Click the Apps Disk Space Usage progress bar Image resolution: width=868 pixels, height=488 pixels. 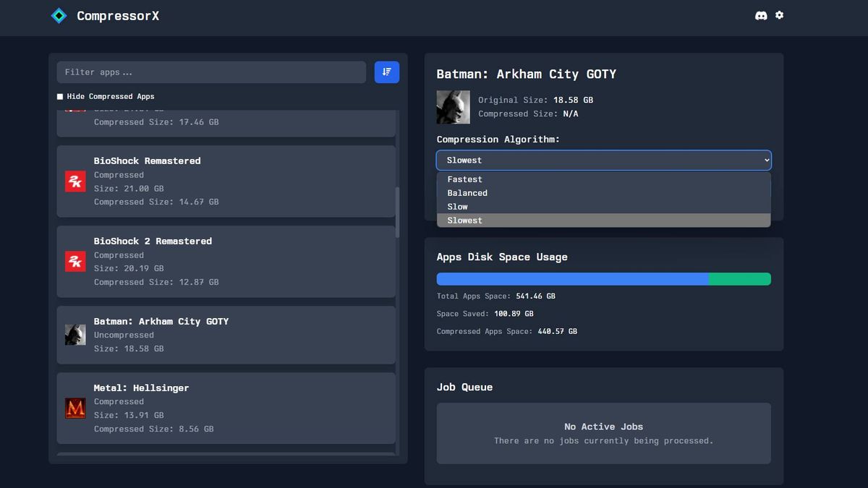(603, 278)
